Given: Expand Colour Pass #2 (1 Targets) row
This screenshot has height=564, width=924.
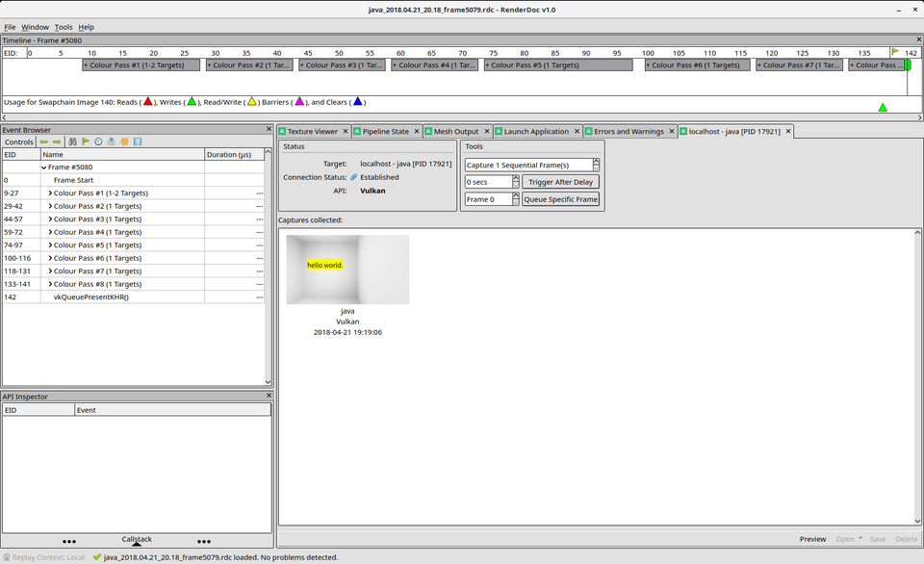Looking at the screenshot, I should (x=50, y=206).
